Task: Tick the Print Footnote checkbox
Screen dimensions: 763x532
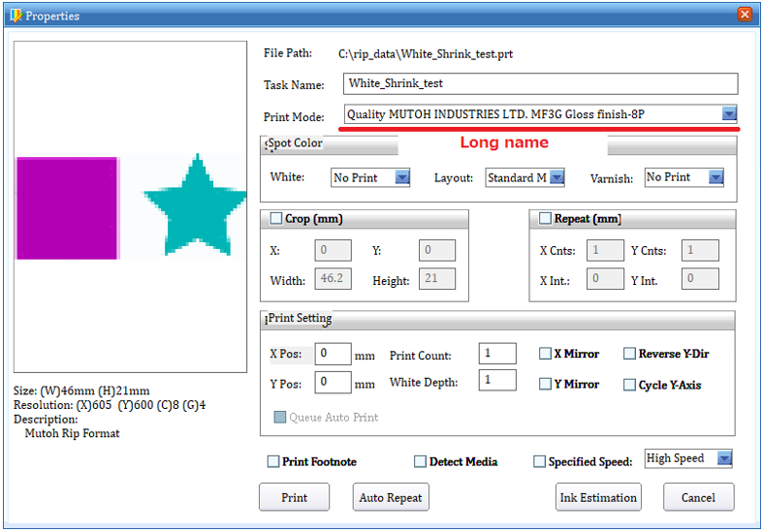Action: 273,462
